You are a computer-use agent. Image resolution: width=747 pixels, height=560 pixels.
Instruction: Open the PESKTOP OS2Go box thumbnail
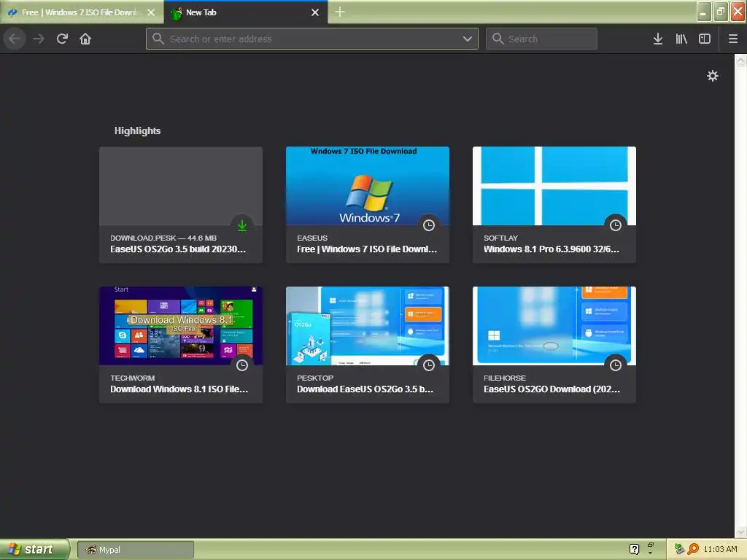point(368,326)
